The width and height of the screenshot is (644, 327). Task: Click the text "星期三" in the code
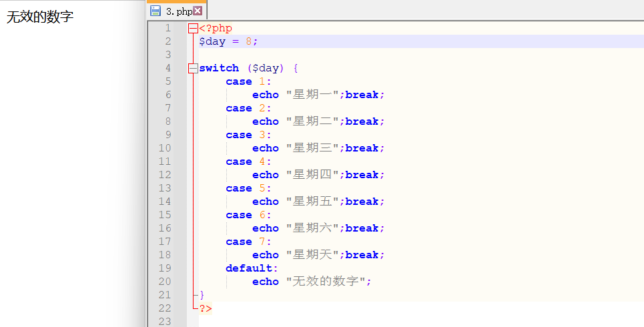(x=312, y=148)
